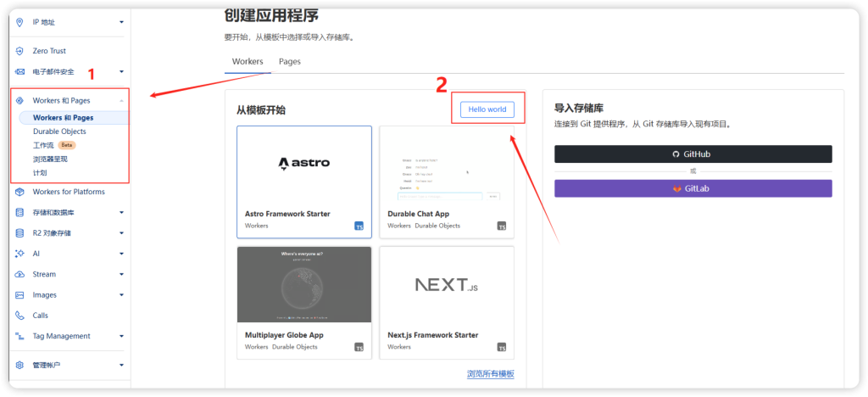
Task: Open Zero Trust in sidebar
Action: coord(49,51)
